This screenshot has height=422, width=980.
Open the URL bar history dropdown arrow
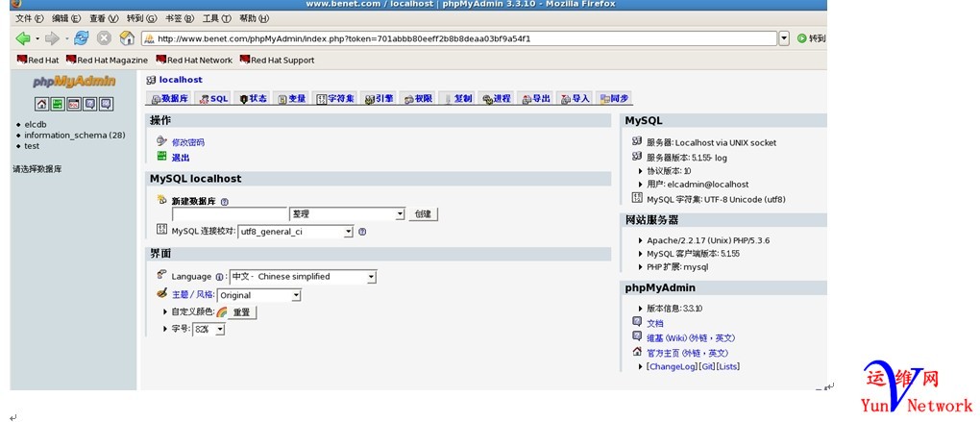(784, 38)
